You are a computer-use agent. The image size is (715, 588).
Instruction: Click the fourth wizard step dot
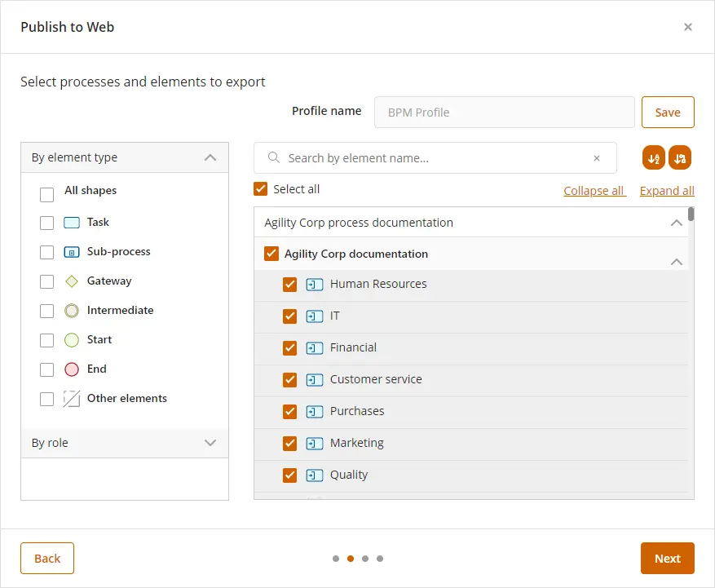[379, 559]
